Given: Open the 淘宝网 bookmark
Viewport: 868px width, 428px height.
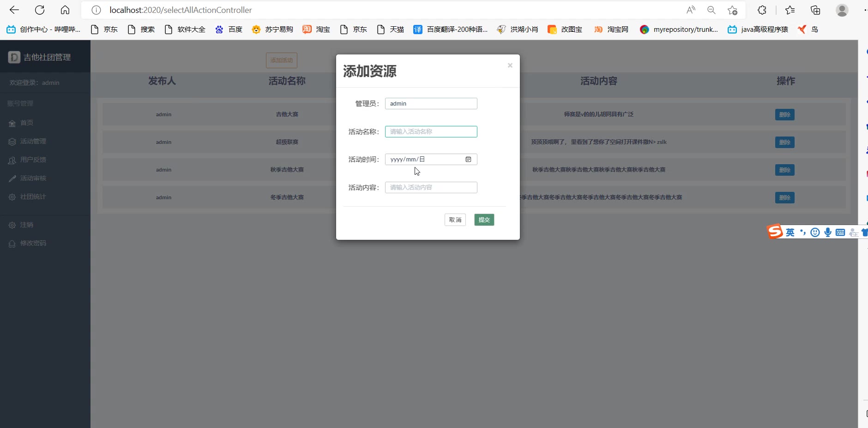Looking at the screenshot, I should (x=611, y=30).
